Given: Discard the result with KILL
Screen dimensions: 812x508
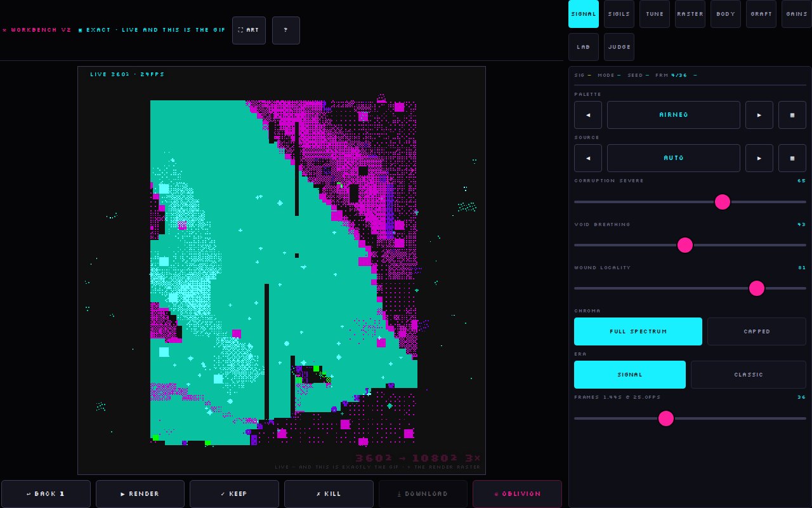Looking at the screenshot, I should coord(329,494).
